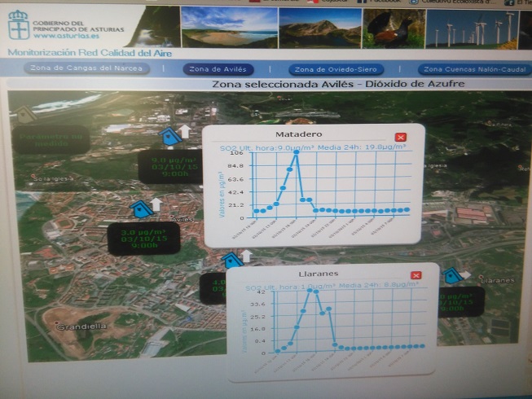Click white wind arrow beside 3.0 µg/m³ station
The height and width of the screenshot is (399, 532).
[156, 203]
